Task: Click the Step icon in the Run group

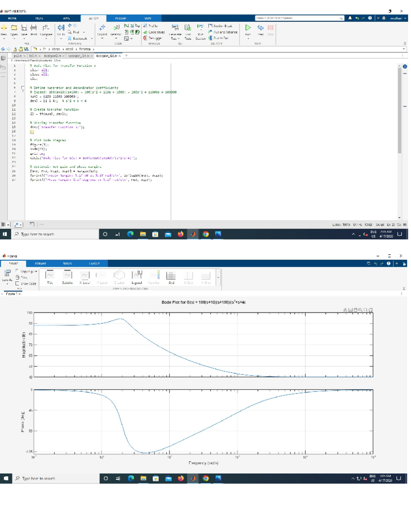Action: pos(261,28)
